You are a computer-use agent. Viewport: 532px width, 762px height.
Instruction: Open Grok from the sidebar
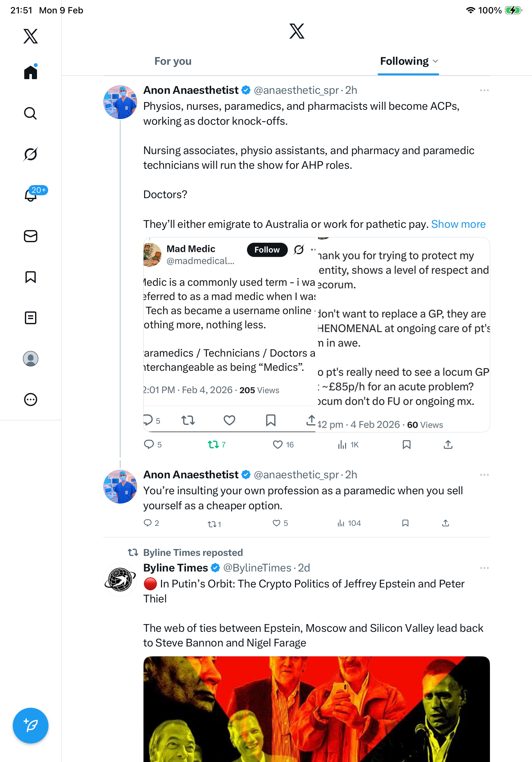click(x=31, y=154)
